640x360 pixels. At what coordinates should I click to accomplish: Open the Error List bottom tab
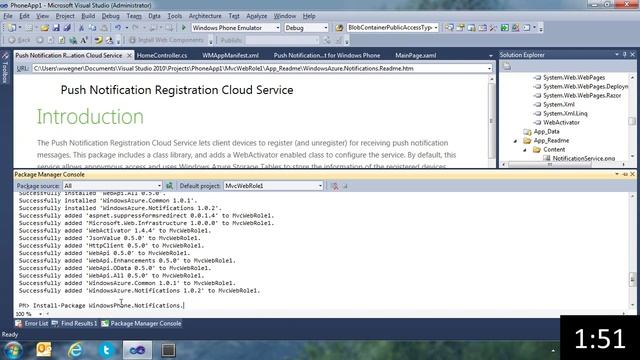(x=32, y=324)
